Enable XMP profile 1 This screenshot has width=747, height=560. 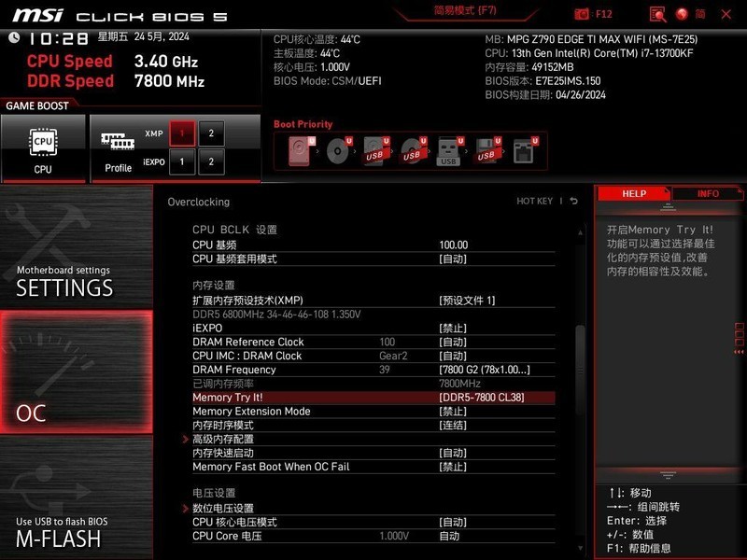(x=183, y=133)
